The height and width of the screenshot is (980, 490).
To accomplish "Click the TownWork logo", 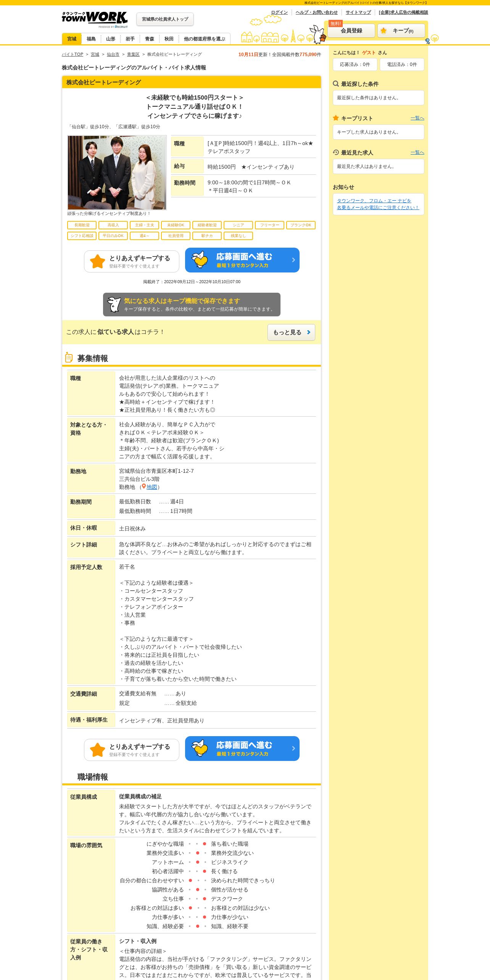I will [95, 19].
